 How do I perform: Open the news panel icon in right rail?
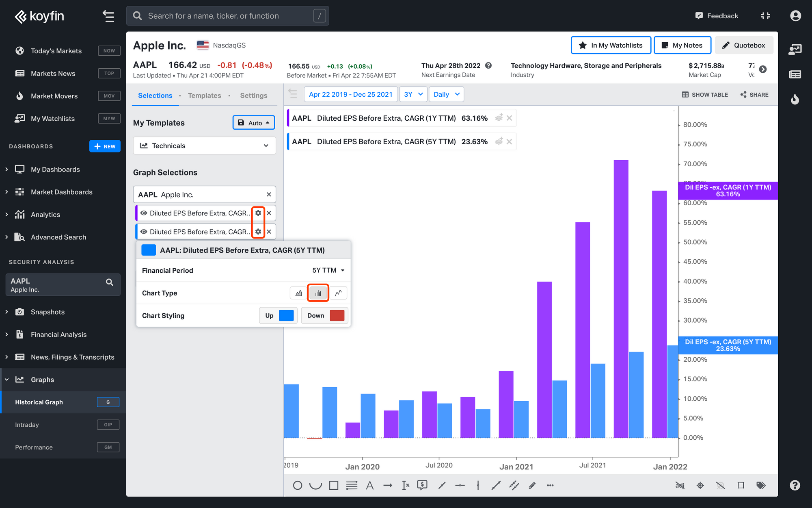click(795, 74)
